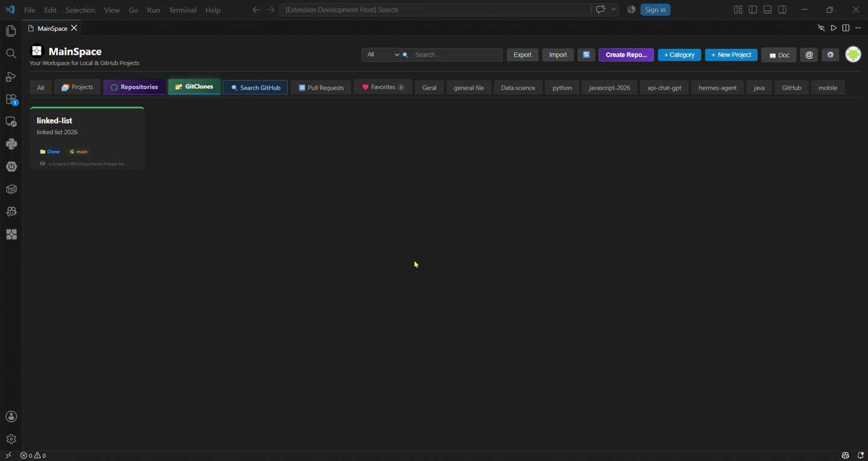Select the Projects tab

point(78,87)
